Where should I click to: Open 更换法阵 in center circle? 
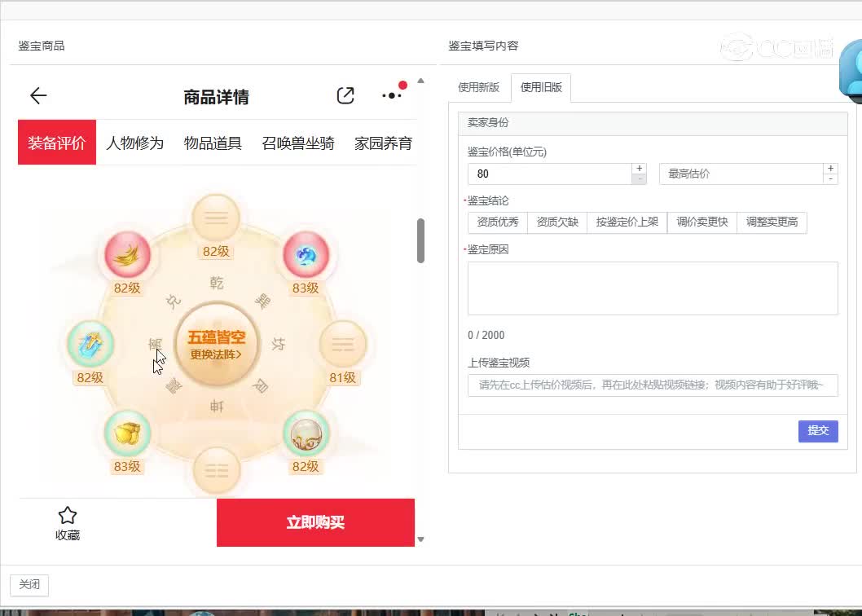tap(216, 354)
